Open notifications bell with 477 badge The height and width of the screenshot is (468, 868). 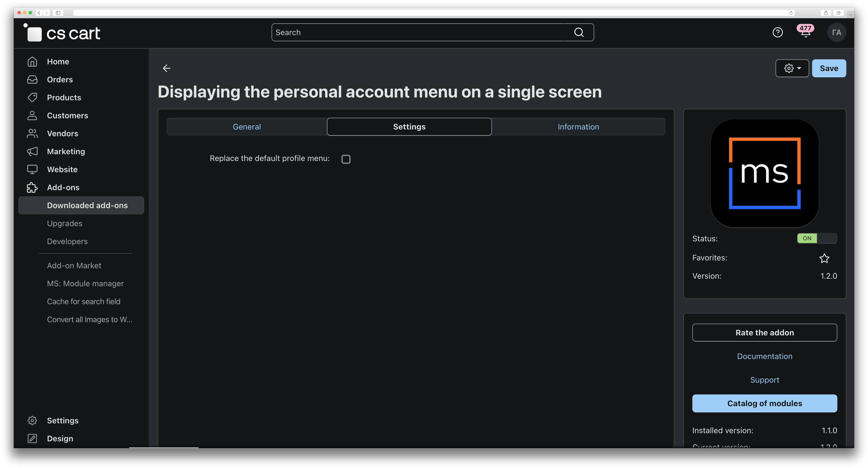[x=805, y=33]
